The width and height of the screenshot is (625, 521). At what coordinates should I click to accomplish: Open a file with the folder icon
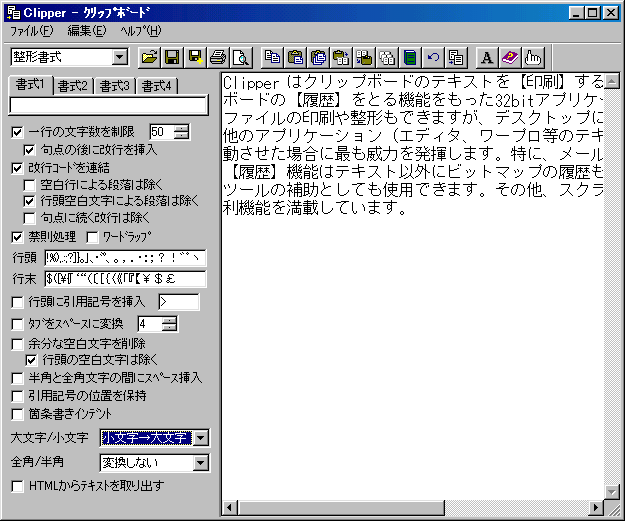pos(149,58)
